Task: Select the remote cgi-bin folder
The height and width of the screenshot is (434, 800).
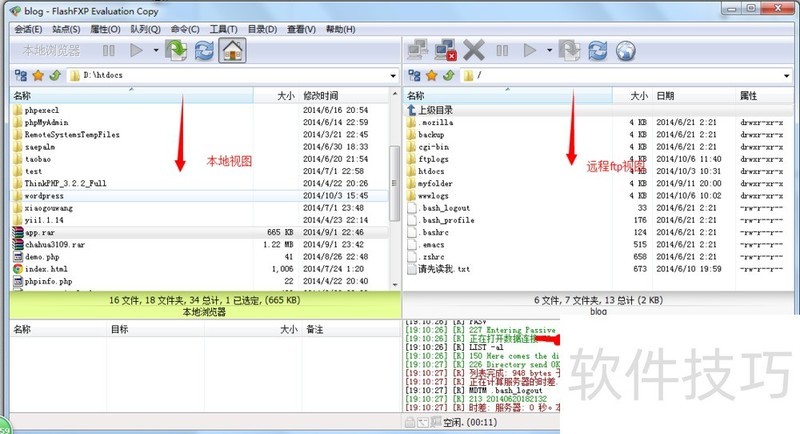Action: pos(433,147)
